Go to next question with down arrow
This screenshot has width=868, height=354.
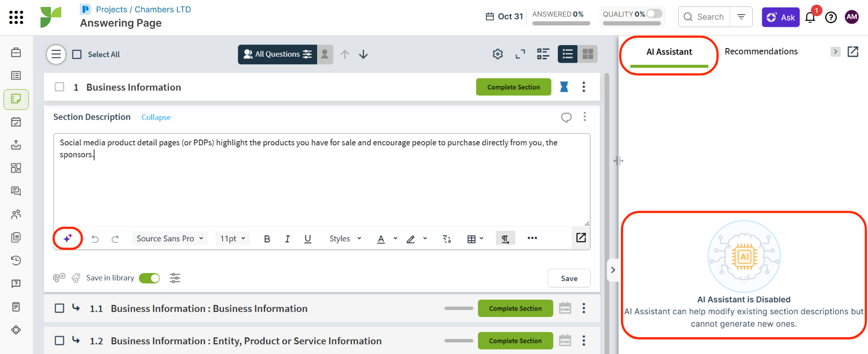pyautogui.click(x=363, y=54)
